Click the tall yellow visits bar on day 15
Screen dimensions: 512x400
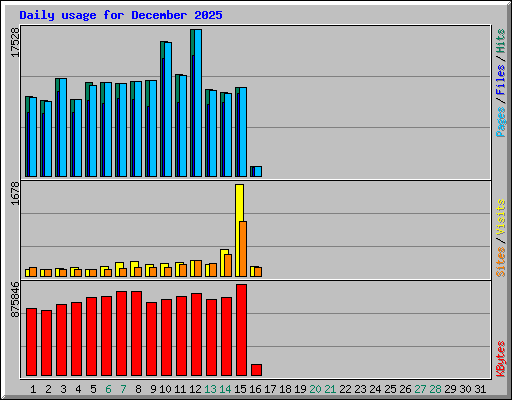pos(239,230)
